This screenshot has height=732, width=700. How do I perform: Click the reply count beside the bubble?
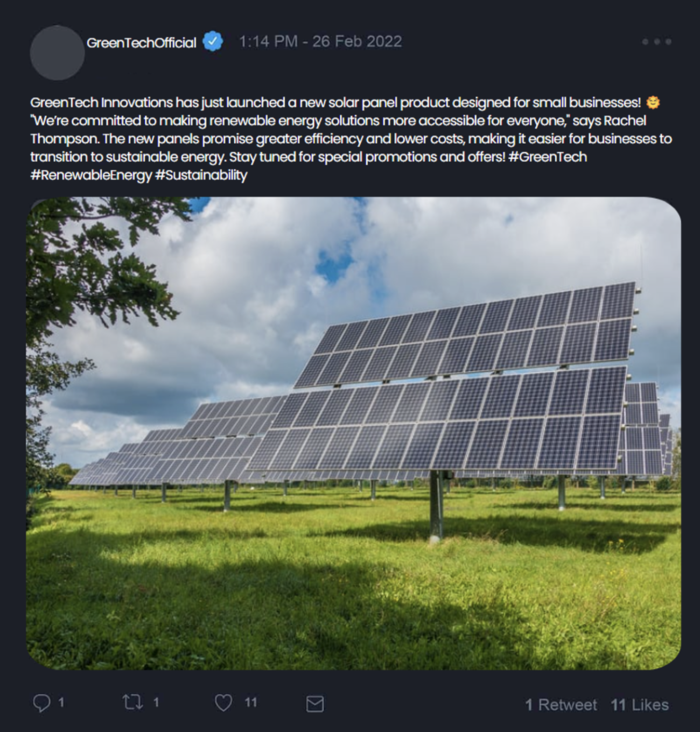click(61, 702)
